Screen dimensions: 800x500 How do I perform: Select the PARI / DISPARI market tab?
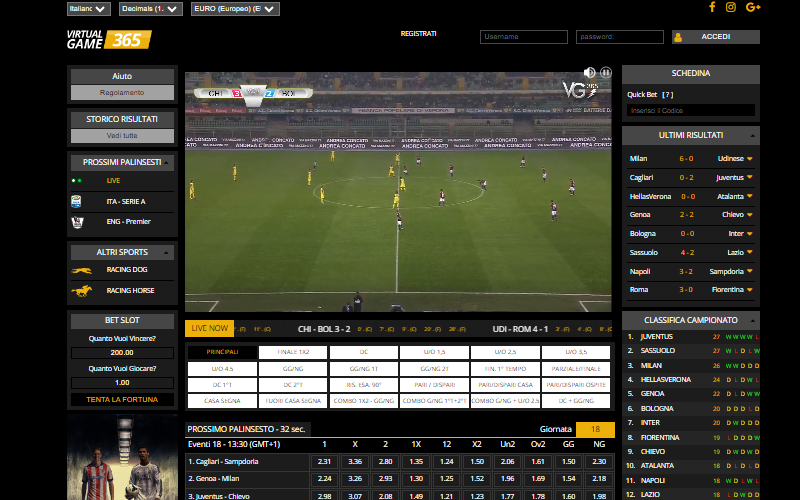coord(434,385)
